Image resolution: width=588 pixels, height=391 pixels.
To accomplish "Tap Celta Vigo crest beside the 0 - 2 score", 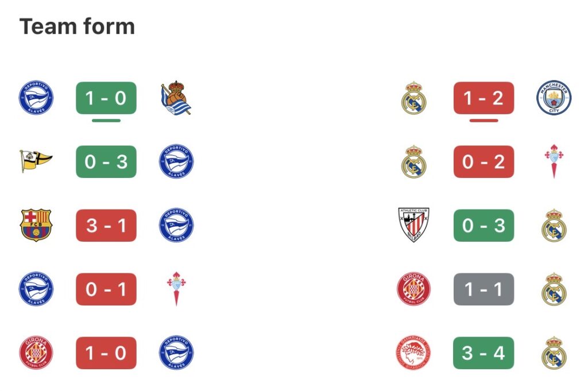I will click(554, 161).
